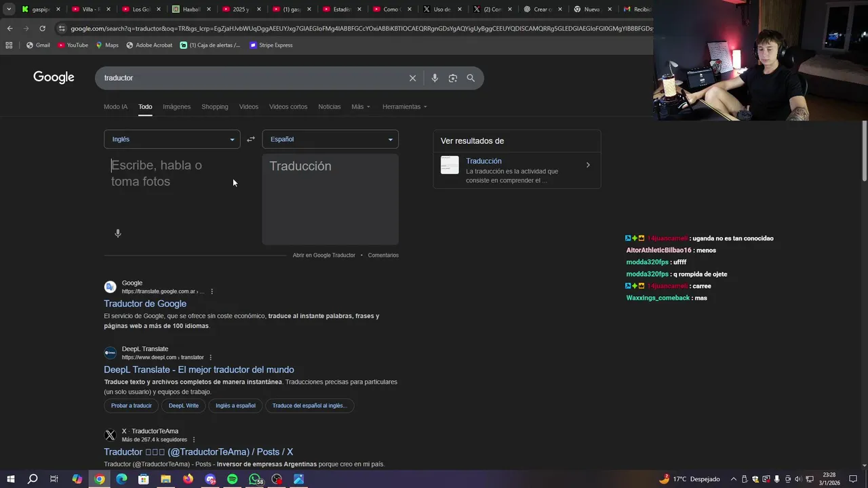Open Google Lens image search icon

click(x=453, y=78)
